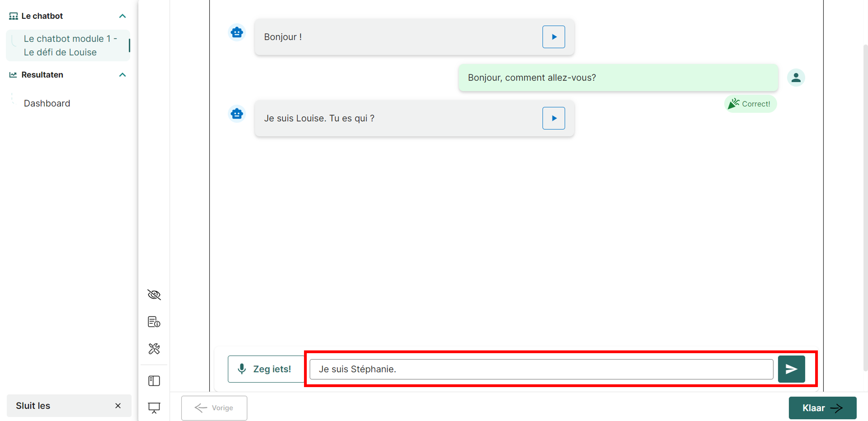
Task: Play audio for the 'Bonjour !' message
Action: click(x=553, y=37)
